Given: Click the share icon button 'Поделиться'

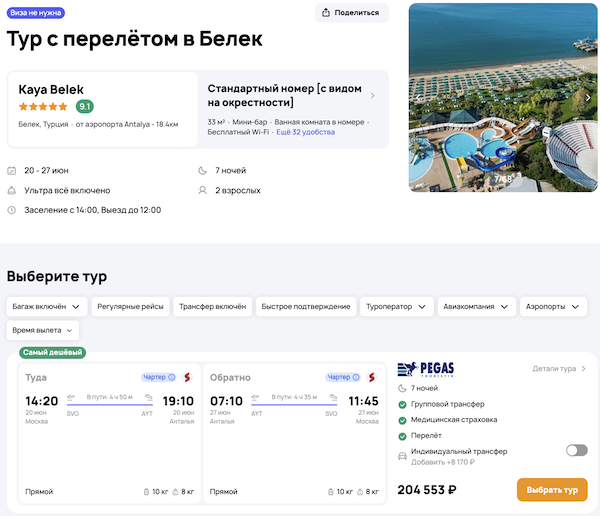Looking at the screenshot, I should point(351,12).
